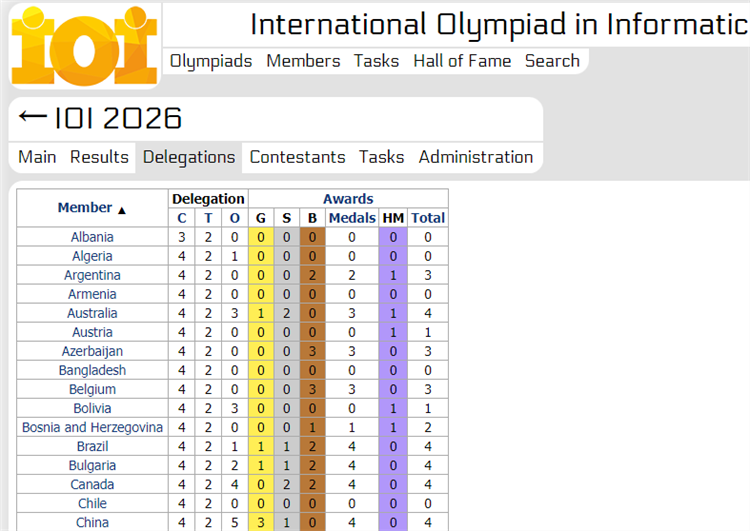Go back using the arrow before IOI 2026

click(x=33, y=117)
